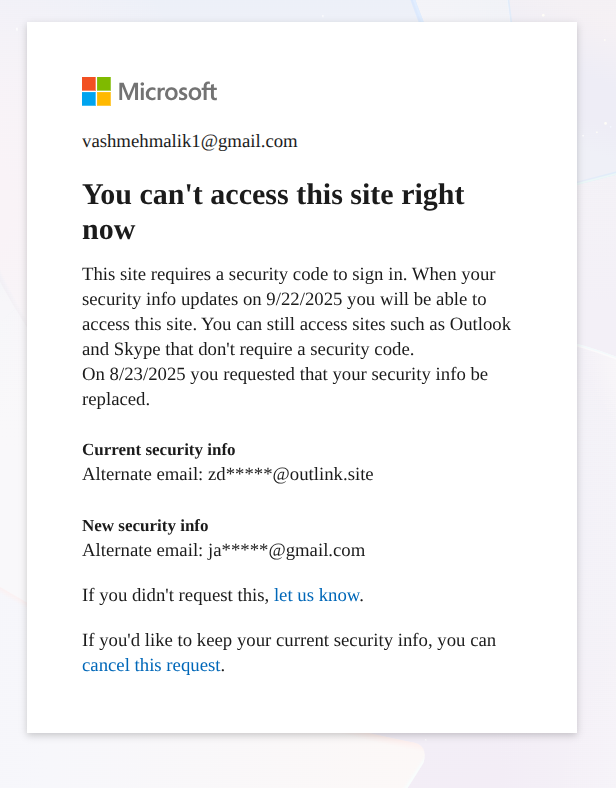Click the 8/23/2025 request date text

pos(147,374)
